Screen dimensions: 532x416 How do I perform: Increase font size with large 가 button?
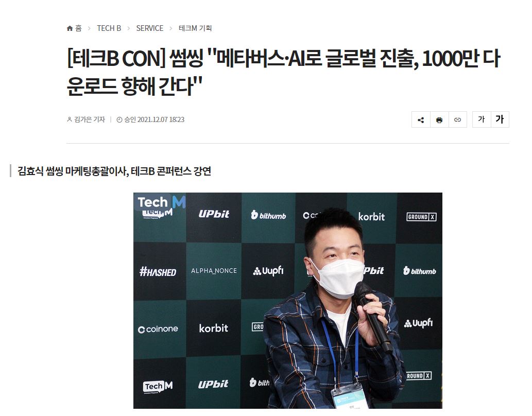(500, 119)
